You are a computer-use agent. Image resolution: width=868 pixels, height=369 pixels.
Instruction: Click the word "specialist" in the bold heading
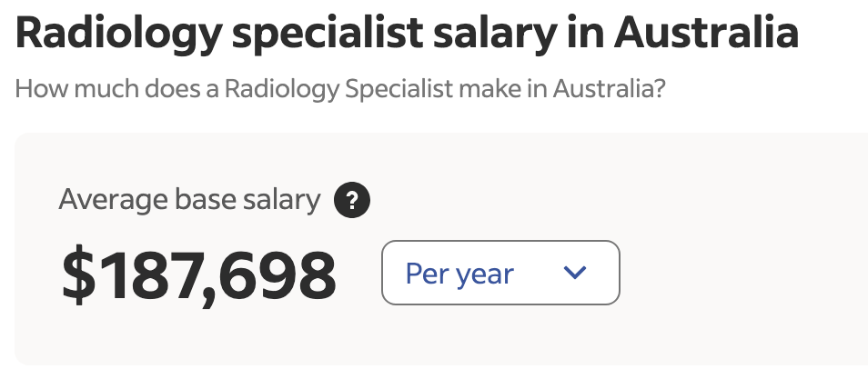click(x=328, y=35)
